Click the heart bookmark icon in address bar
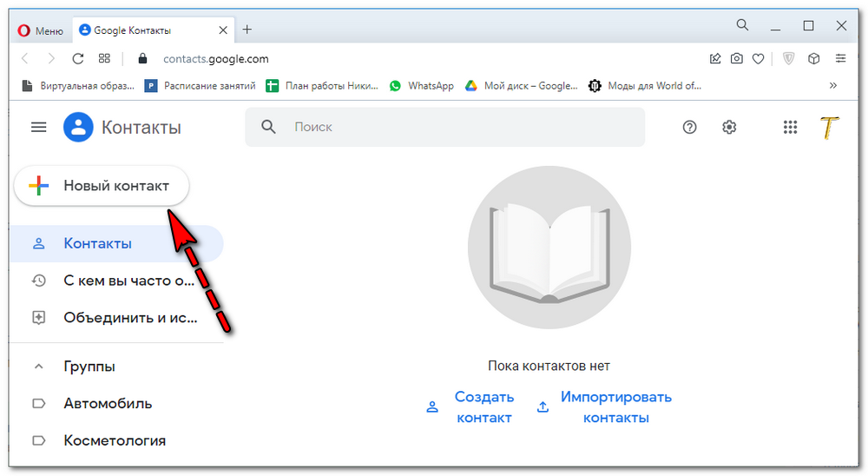The width and height of the screenshot is (868, 476). tap(758, 59)
